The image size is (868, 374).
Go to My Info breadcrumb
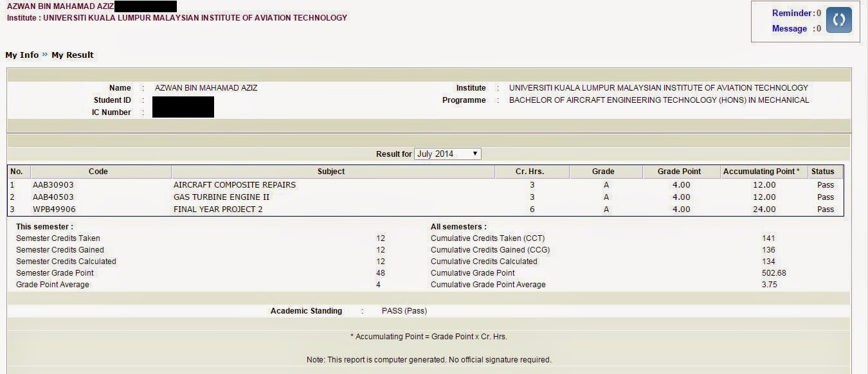pyautogui.click(x=22, y=55)
